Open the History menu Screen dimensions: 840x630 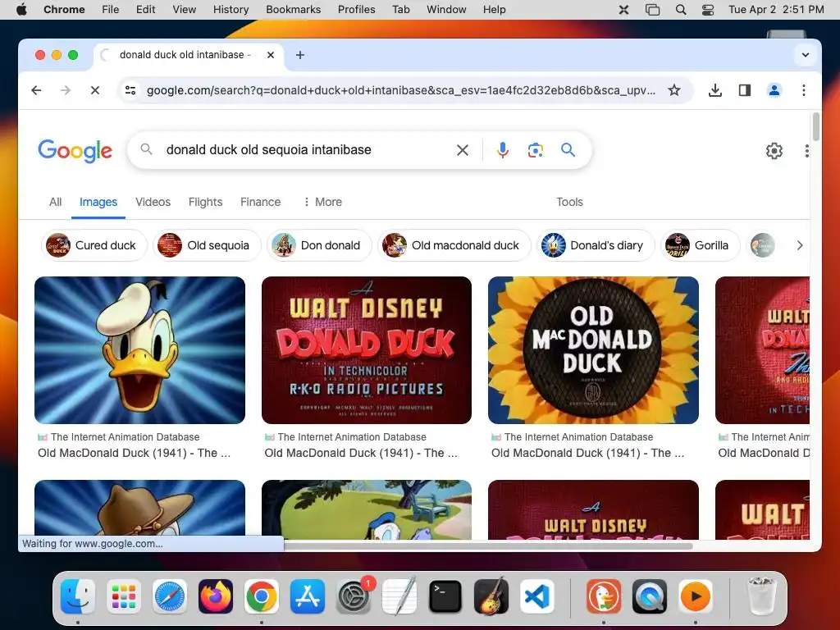point(231,10)
